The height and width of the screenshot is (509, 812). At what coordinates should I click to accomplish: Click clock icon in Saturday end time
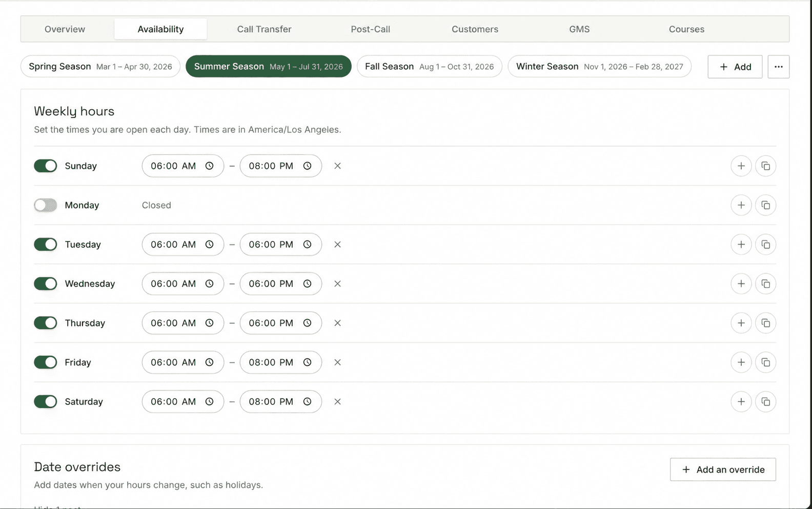[307, 402]
